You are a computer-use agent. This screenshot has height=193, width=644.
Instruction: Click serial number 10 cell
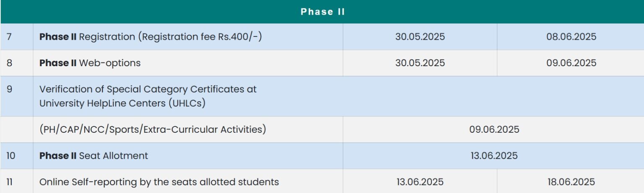pyautogui.click(x=11, y=156)
